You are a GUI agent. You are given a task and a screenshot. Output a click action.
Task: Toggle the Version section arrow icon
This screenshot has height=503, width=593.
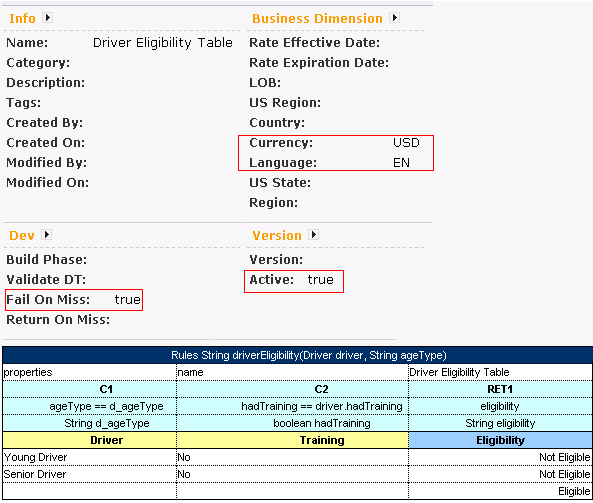point(314,234)
